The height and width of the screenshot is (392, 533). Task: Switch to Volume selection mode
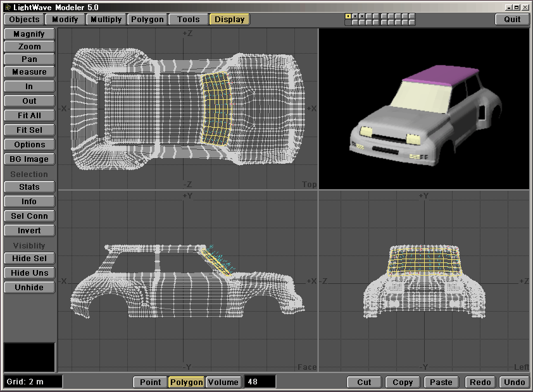(x=223, y=382)
